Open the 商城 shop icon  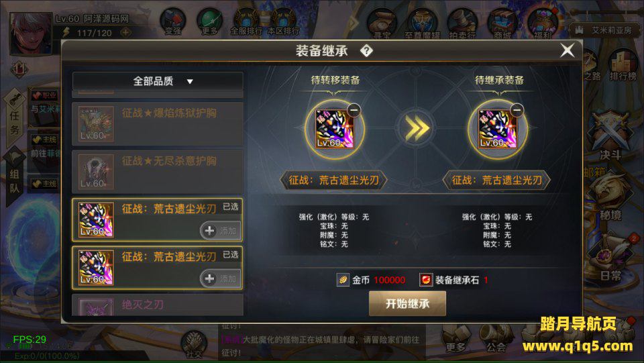[x=502, y=24]
